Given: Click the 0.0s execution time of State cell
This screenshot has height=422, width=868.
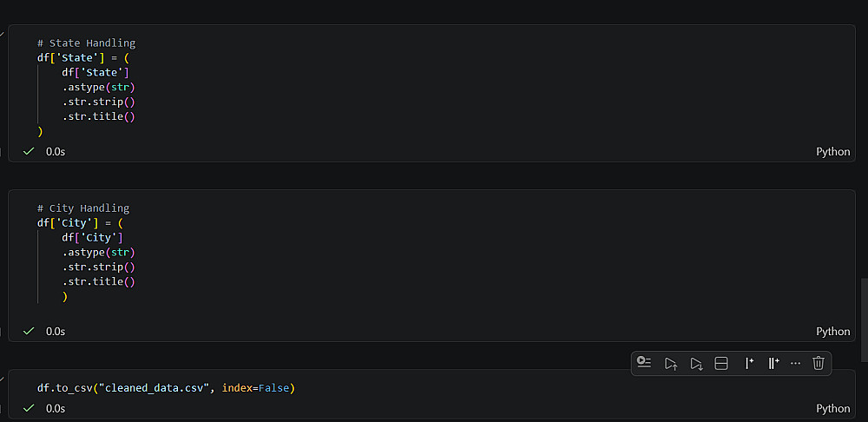Looking at the screenshot, I should [x=56, y=151].
